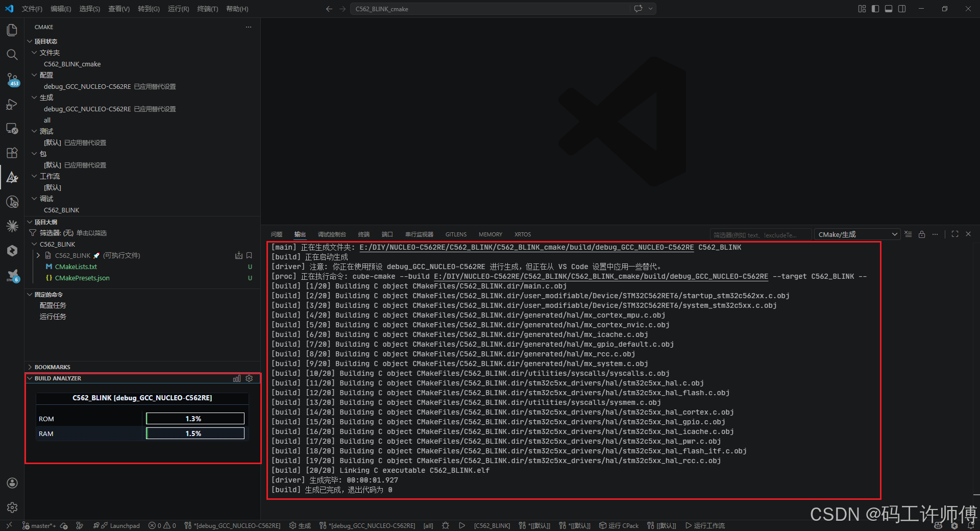Toggle secondary side bar visibility
Viewport: 980px width, 531px height.
902,9
